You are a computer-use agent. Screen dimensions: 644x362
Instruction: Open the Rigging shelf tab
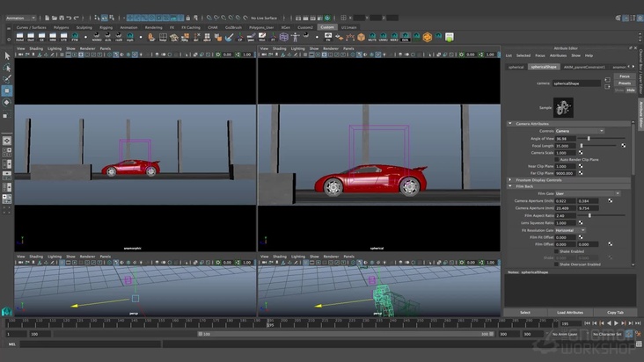coord(106,27)
